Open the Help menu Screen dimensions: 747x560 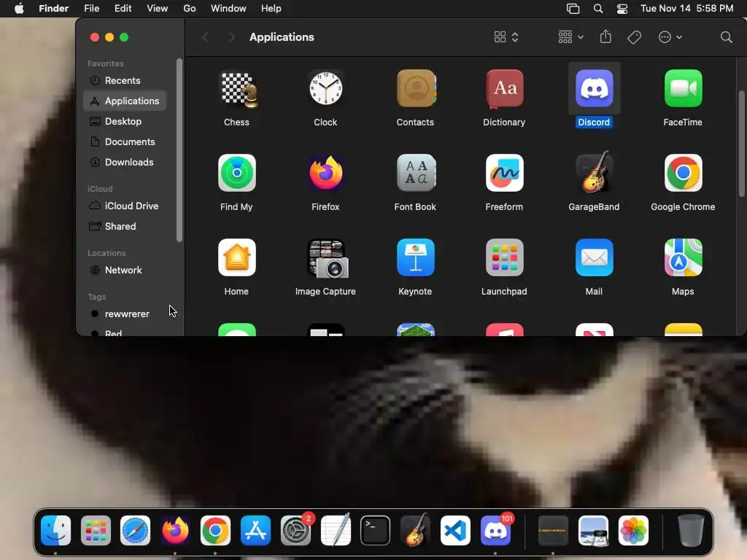point(271,9)
